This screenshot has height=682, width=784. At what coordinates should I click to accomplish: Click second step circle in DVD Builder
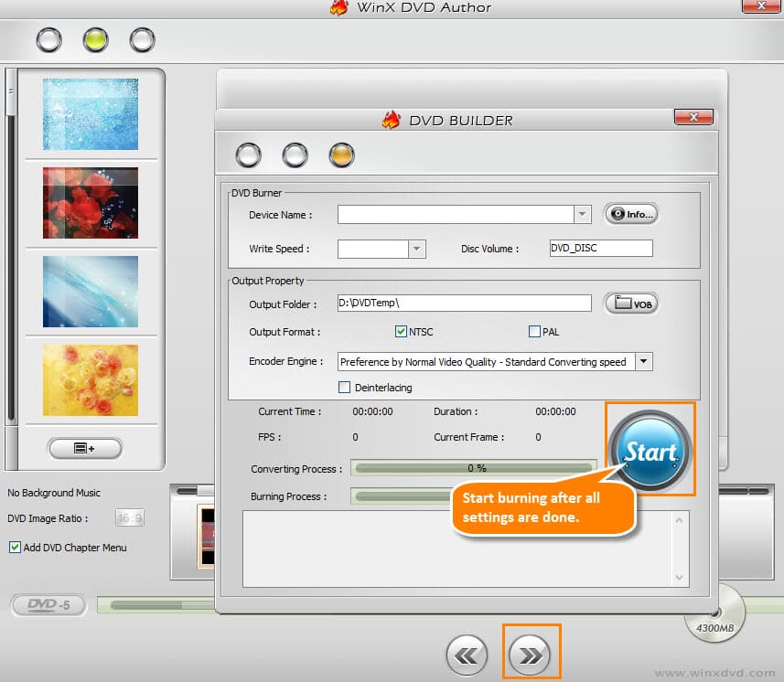[x=295, y=155]
